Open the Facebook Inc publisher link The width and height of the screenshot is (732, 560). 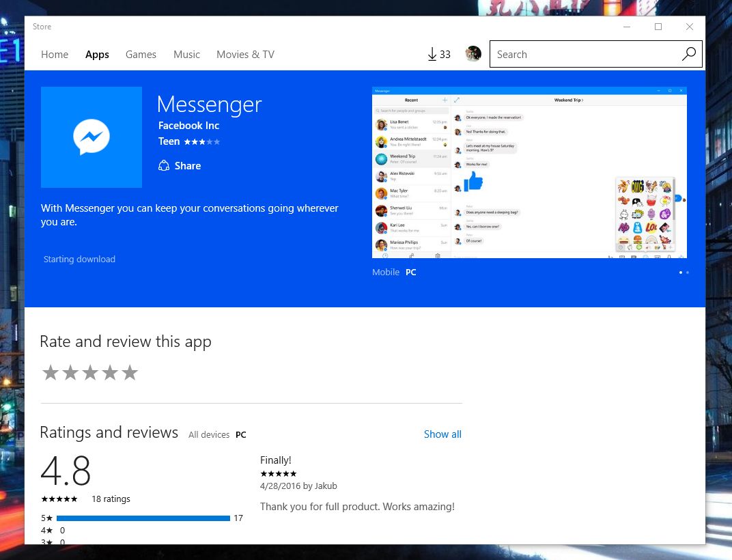[188, 126]
